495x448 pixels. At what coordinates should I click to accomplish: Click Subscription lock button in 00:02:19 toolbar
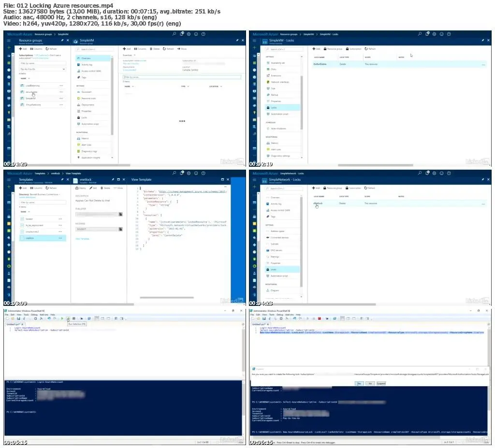(353, 49)
